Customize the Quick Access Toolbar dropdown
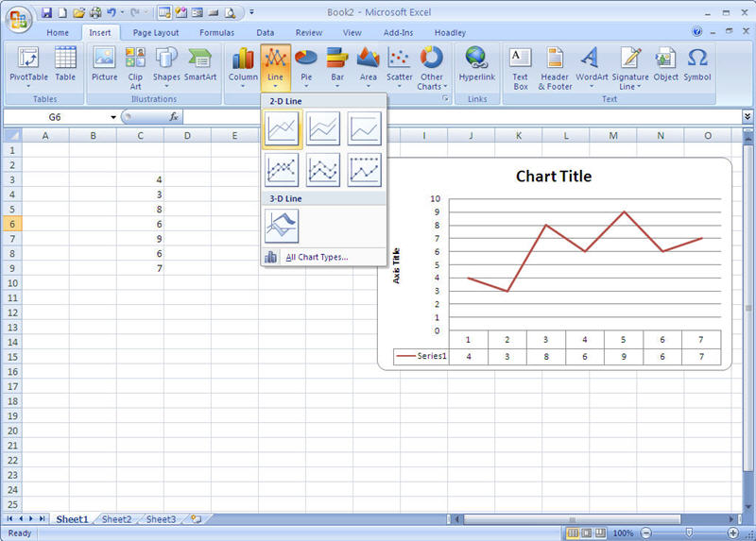The image size is (756, 541). coord(251,12)
